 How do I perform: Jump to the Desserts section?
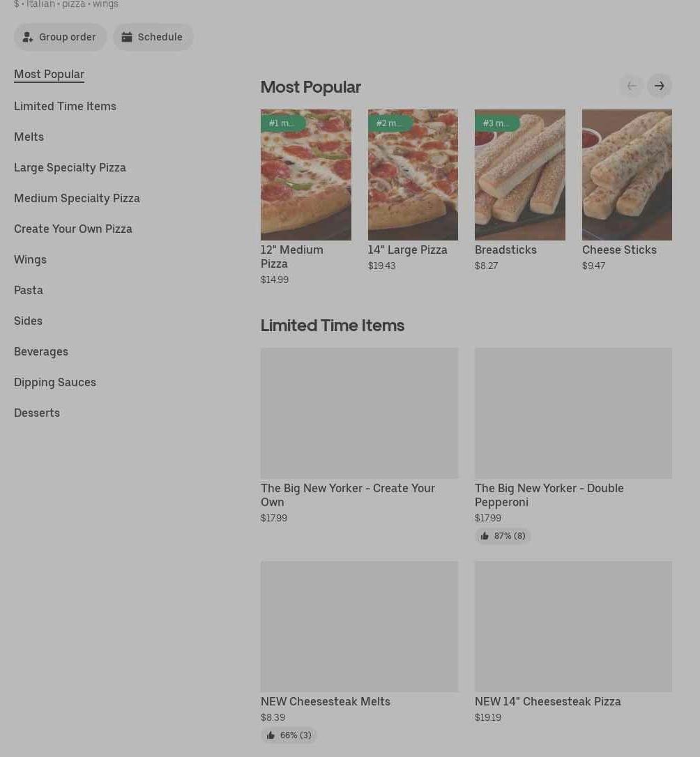(x=37, y=413)
